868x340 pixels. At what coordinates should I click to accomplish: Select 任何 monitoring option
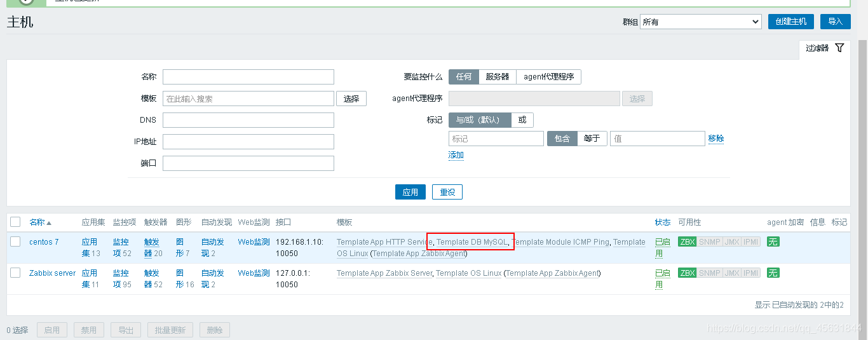[463, 76]
